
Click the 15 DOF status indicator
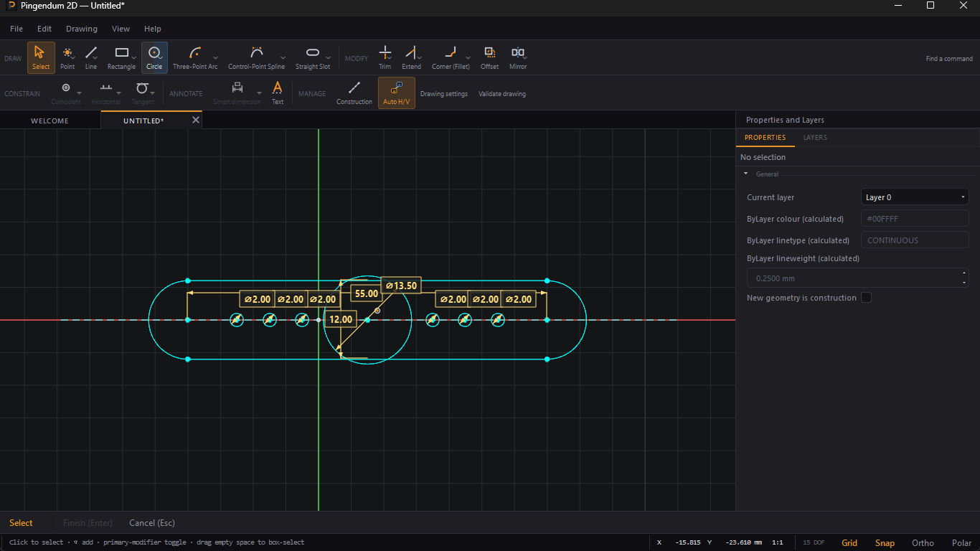814,542
